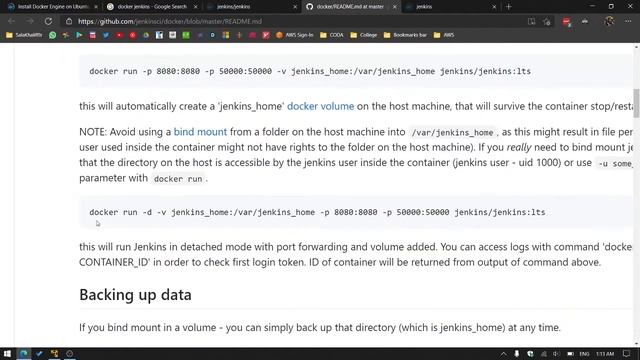Click the inline /var/jenkins_home code text
Screen dimensions: 640x360
click(452, 133)
